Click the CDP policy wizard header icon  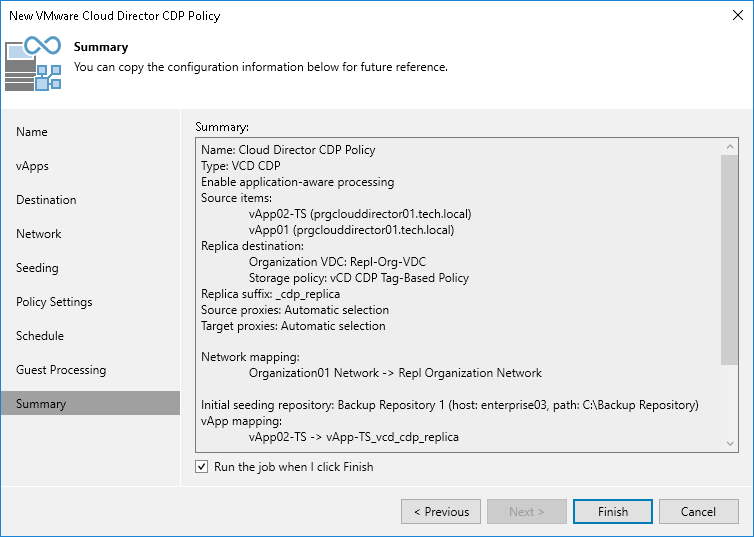click(34, 62)
